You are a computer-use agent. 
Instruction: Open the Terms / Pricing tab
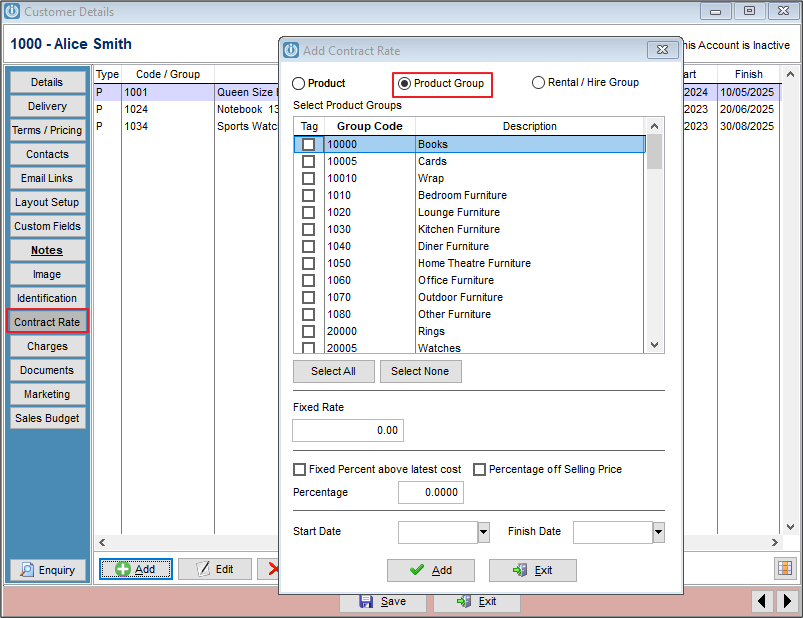point(47,130)
